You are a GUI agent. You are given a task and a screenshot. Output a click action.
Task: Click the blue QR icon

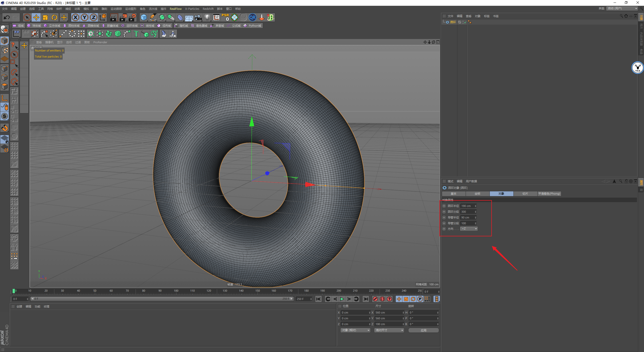point(253,17)
